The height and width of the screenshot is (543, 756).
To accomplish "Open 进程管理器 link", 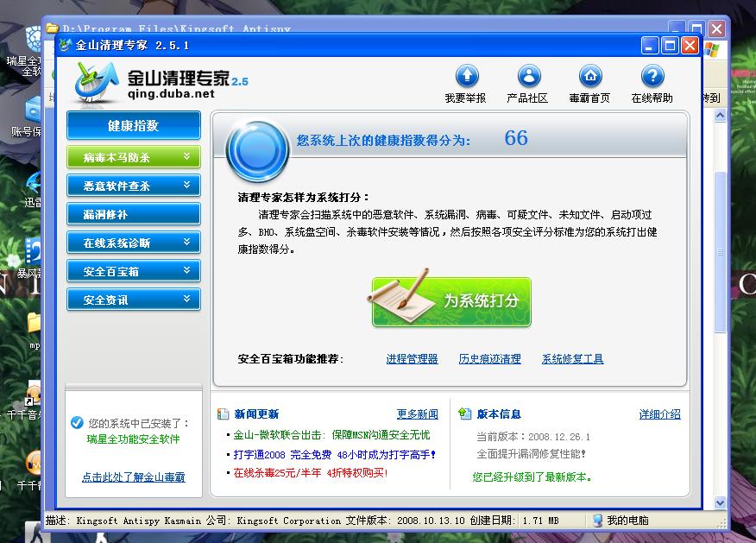I will (412, 359).
